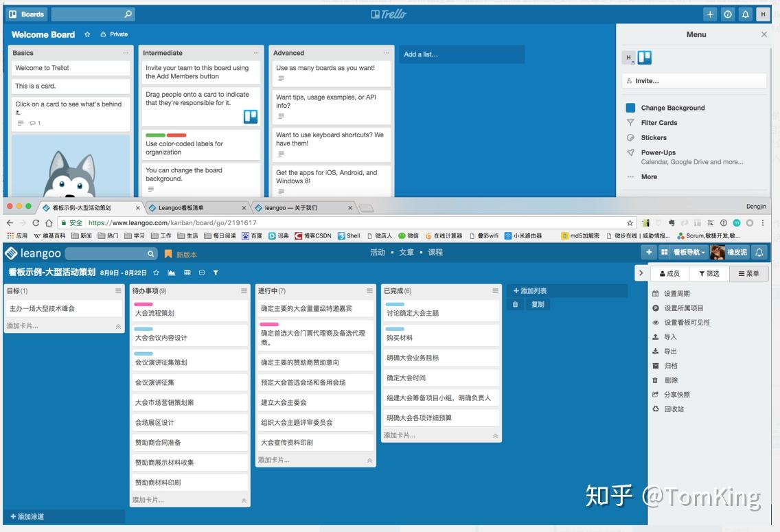
Task: Click Private visibility on Welcome Board
Action: pos(114,34)
